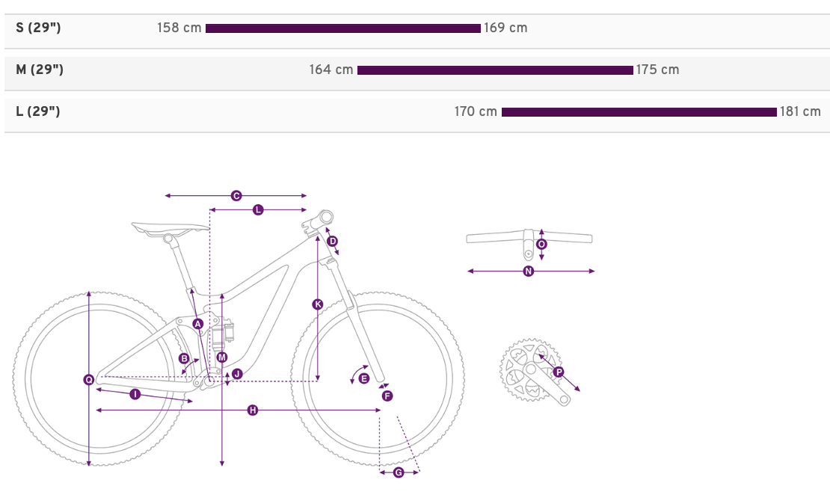Select the I chainstay marker

(135, 394)
